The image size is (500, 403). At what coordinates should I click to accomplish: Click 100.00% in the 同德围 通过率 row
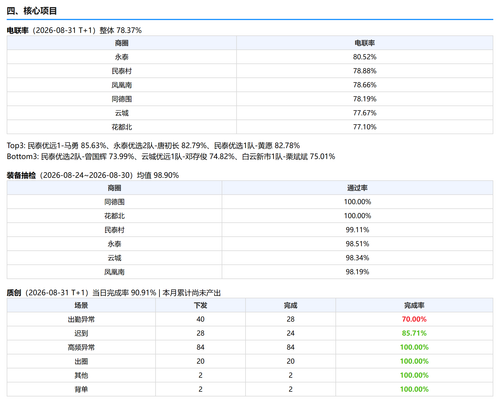pos(357,202)
